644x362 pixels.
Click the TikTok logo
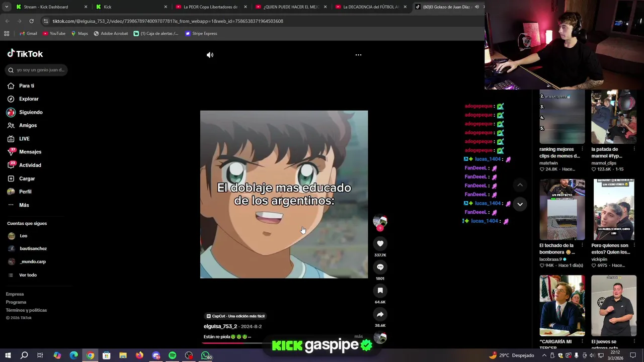(25, 54)
